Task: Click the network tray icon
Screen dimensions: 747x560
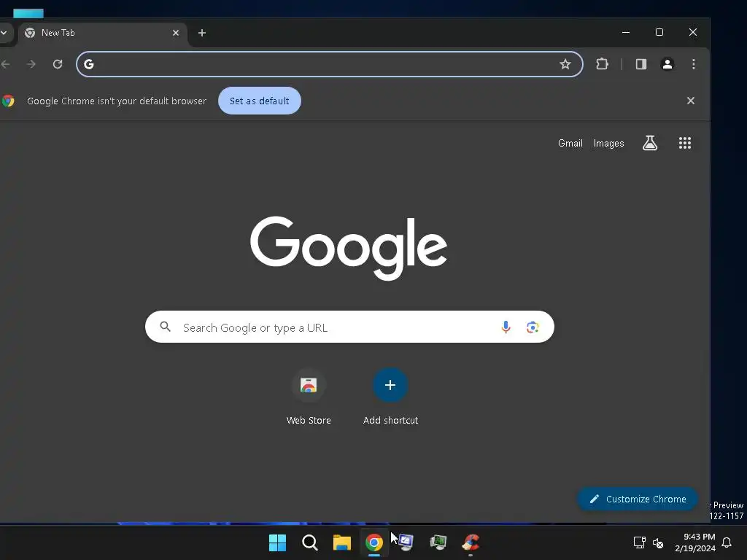Action: coord(639,542)
